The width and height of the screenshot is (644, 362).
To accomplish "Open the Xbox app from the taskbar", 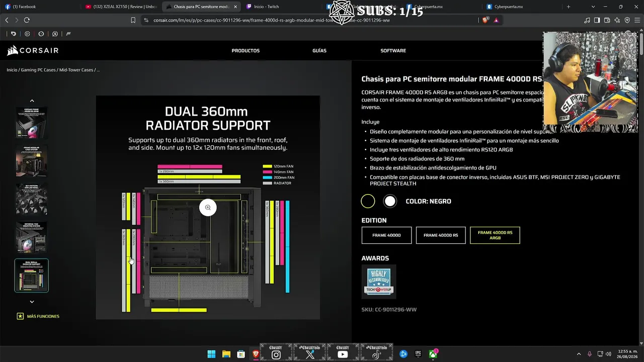I will coord(433,354).
